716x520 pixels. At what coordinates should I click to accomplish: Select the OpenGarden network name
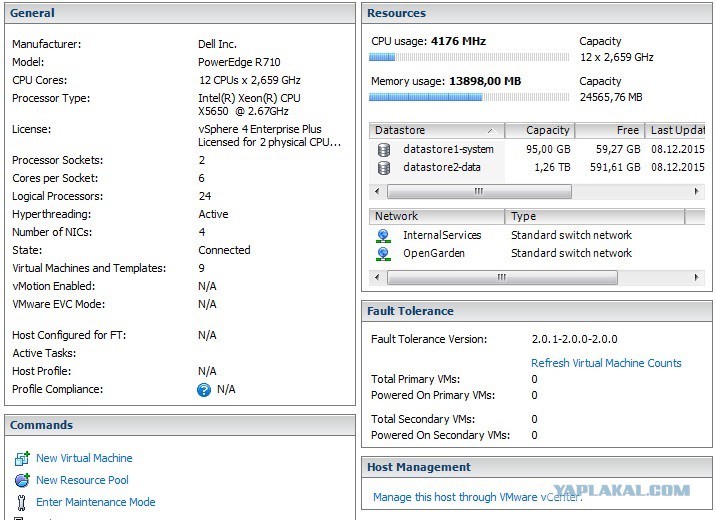click(434, 253)
